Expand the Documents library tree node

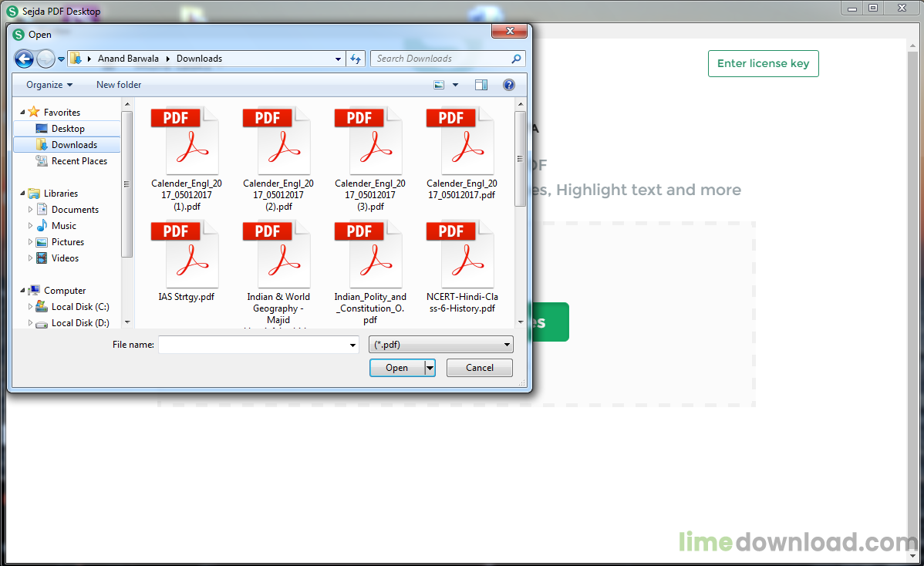(30, 210)
